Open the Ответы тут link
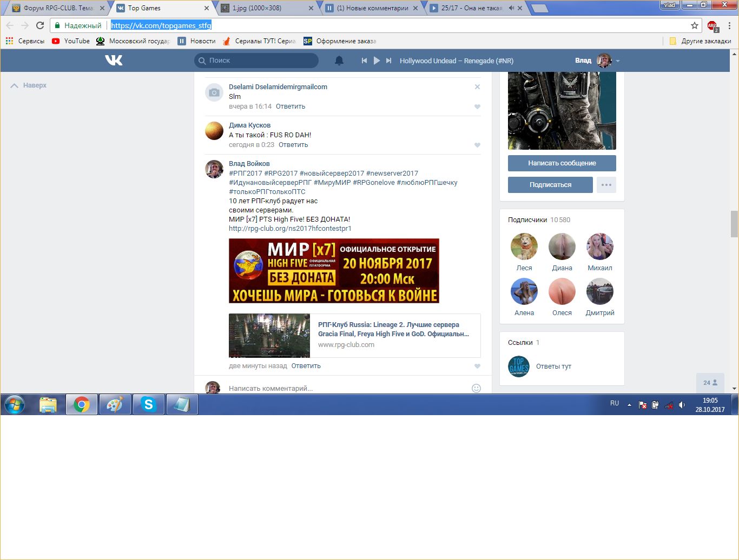739x560 pixels. pos(553,366)
